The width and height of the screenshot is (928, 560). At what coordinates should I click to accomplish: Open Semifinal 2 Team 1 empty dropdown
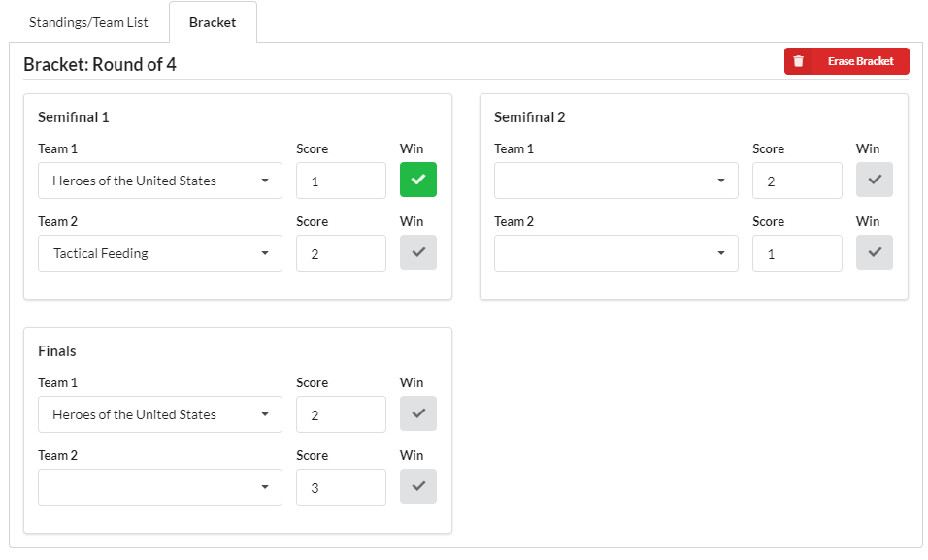tap(616, 181)
